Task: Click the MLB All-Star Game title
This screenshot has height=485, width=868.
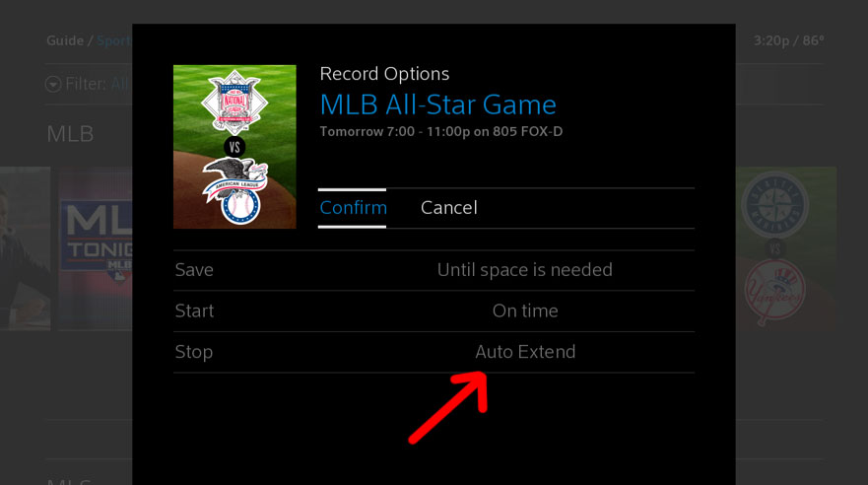Action: click(x=437, y=104)
